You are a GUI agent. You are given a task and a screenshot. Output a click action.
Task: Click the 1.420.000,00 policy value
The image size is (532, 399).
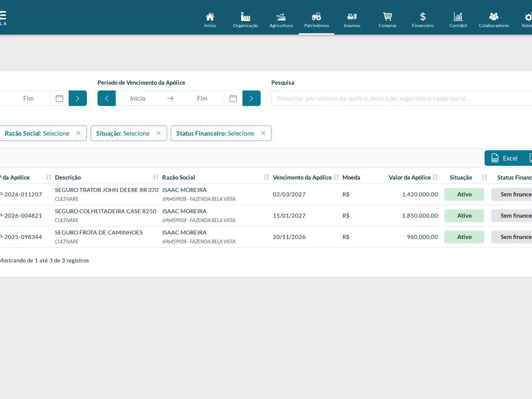click(x=420, y=194)
